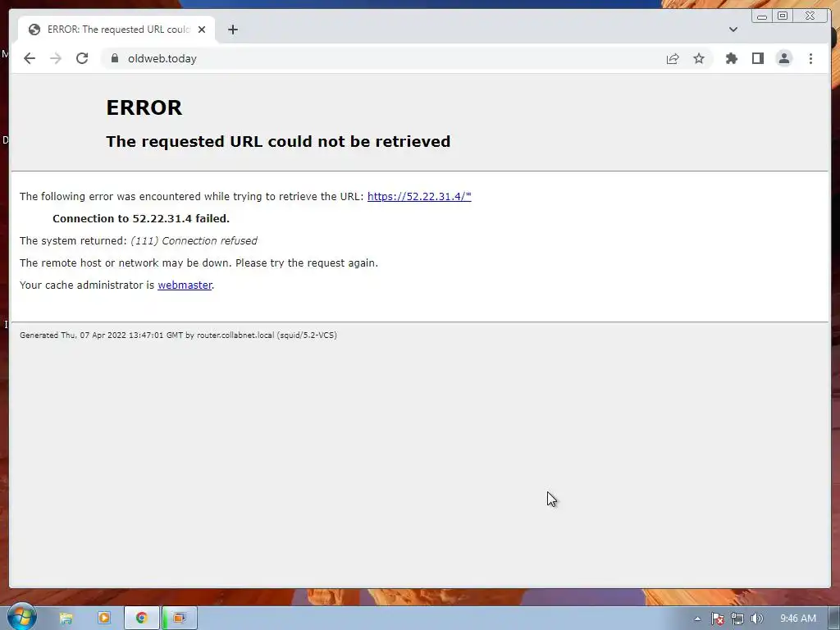Click the webmaster link
840x630 pixels.
coord(185,285)
